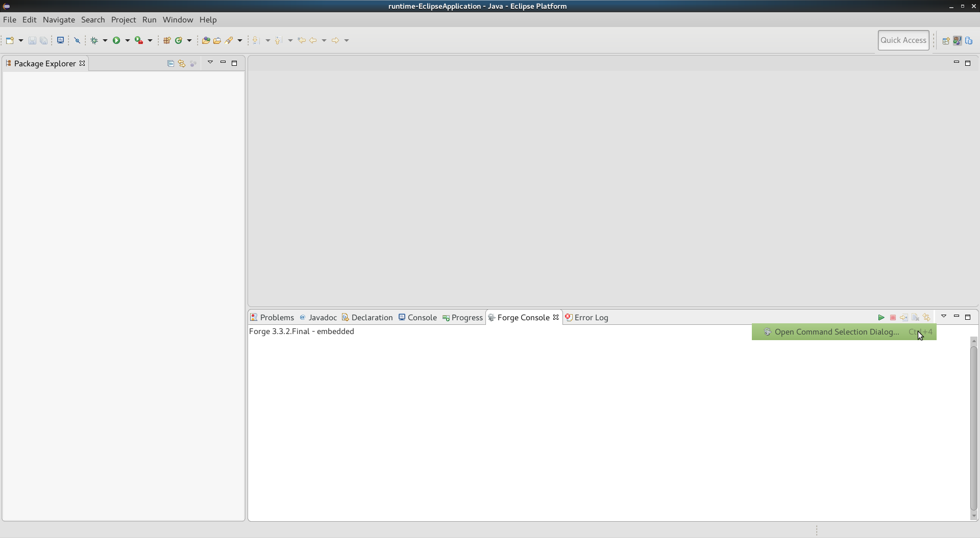The image size is (980, 538).
Task: Click the New wizard toolbar icon
Action: [10, 40]
